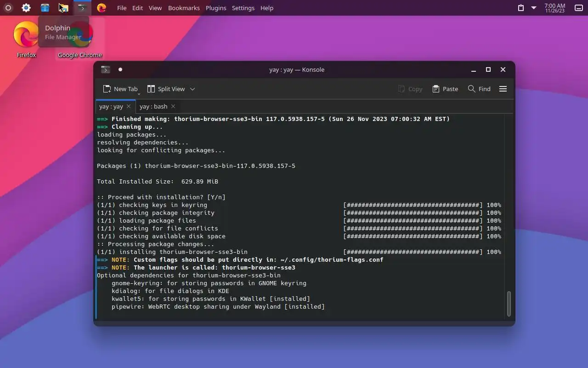Click 'The launcher is called' note line
Image resolution: width=588 pixels, height=368 pixels.
(x=196, y=268)
